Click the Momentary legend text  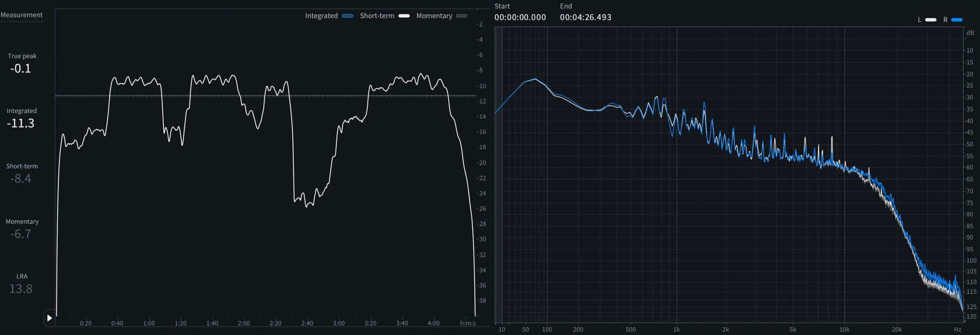[434, 16]
